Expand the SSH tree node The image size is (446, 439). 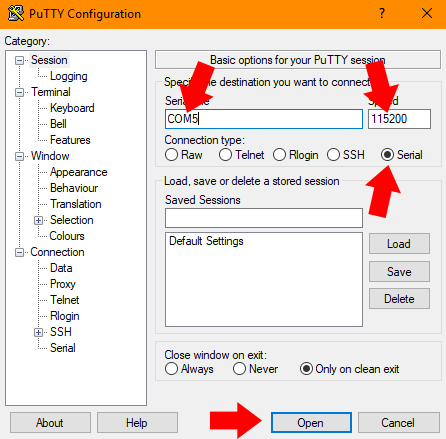pos(39,332)
